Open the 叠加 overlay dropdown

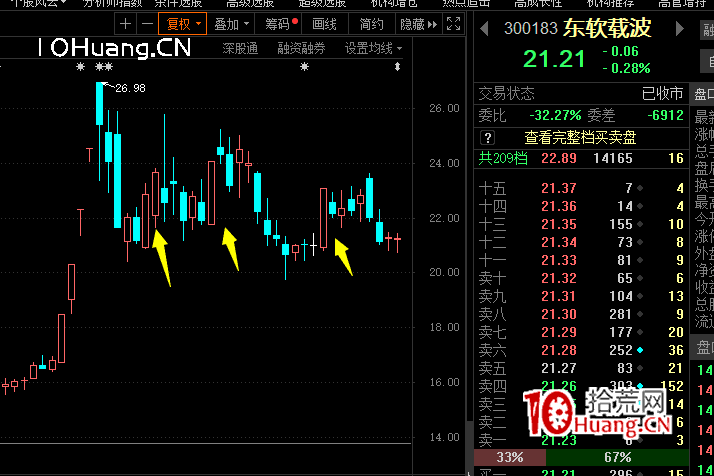pos(231,24)
